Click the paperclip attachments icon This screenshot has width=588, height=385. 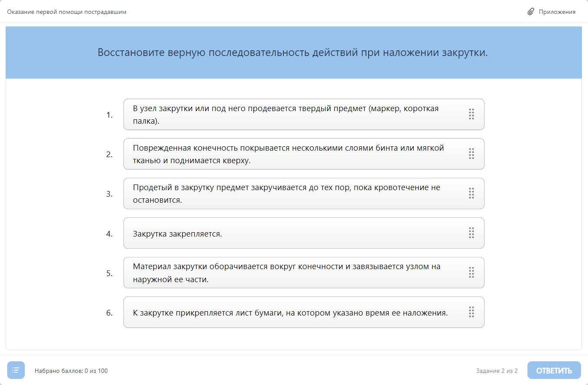pos(531,12)
